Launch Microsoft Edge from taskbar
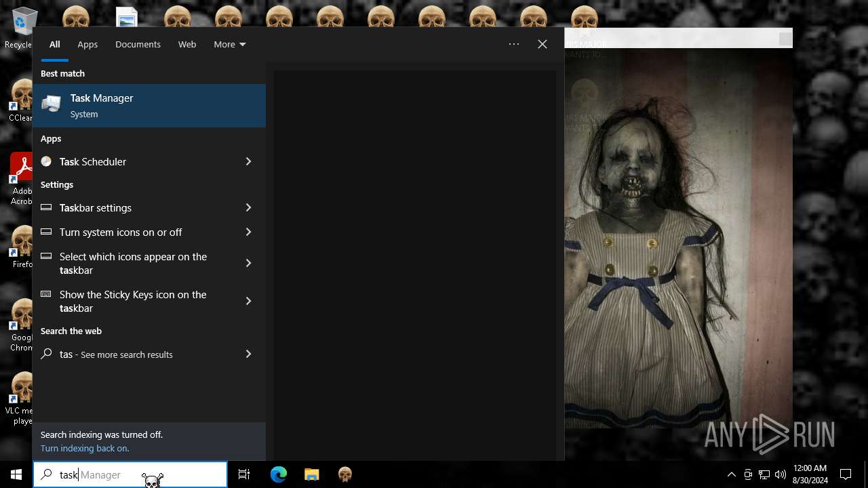 [x=279, y=474]
